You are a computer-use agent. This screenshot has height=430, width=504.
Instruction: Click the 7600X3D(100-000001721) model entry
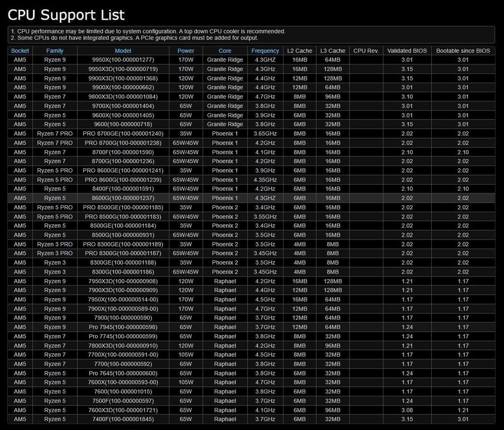123,410
